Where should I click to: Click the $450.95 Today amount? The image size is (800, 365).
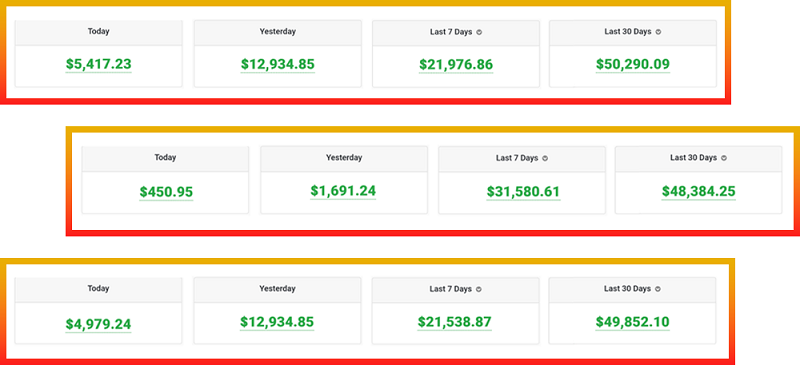click(x=166, y=192)
